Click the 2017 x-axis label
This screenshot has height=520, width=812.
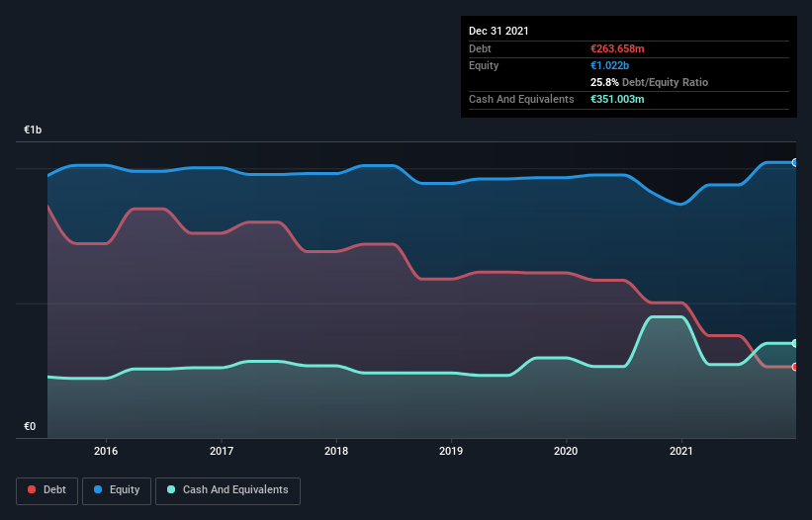point(222,451)
